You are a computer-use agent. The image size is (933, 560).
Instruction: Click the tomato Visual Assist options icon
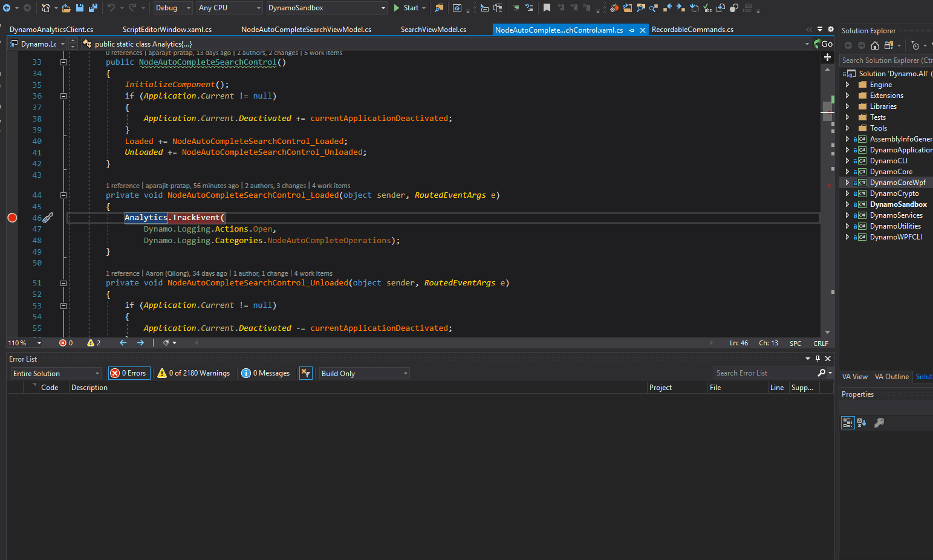[x=614, y=8]
